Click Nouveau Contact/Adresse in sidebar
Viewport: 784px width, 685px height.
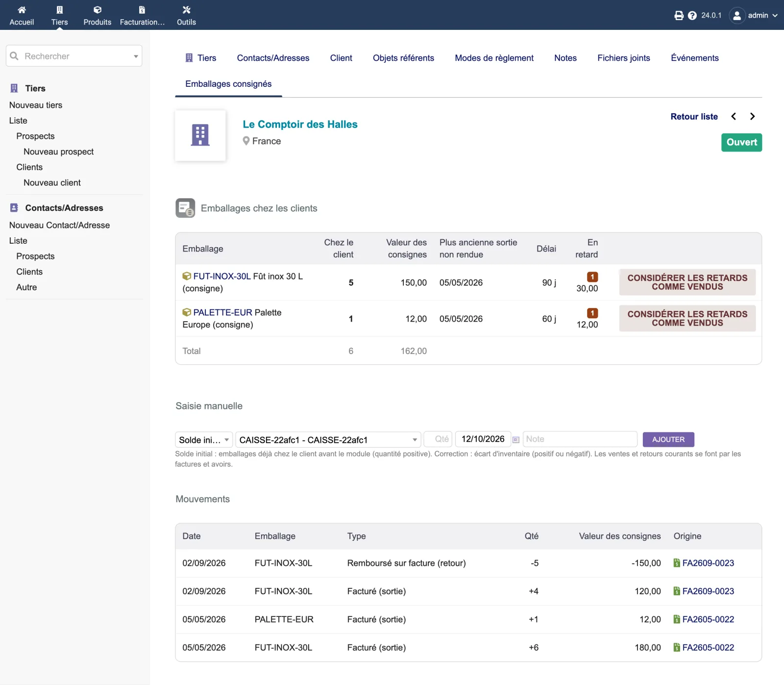coord(59,225)
